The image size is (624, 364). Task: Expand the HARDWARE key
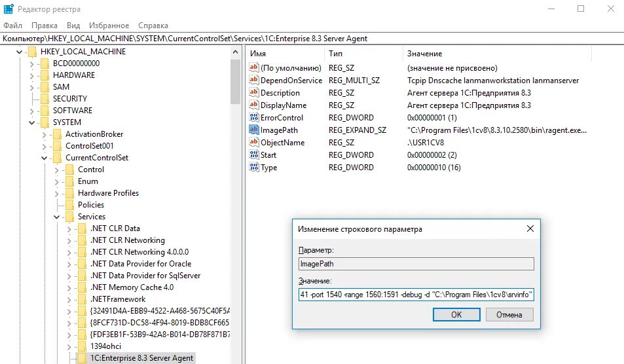click(31, 75)
